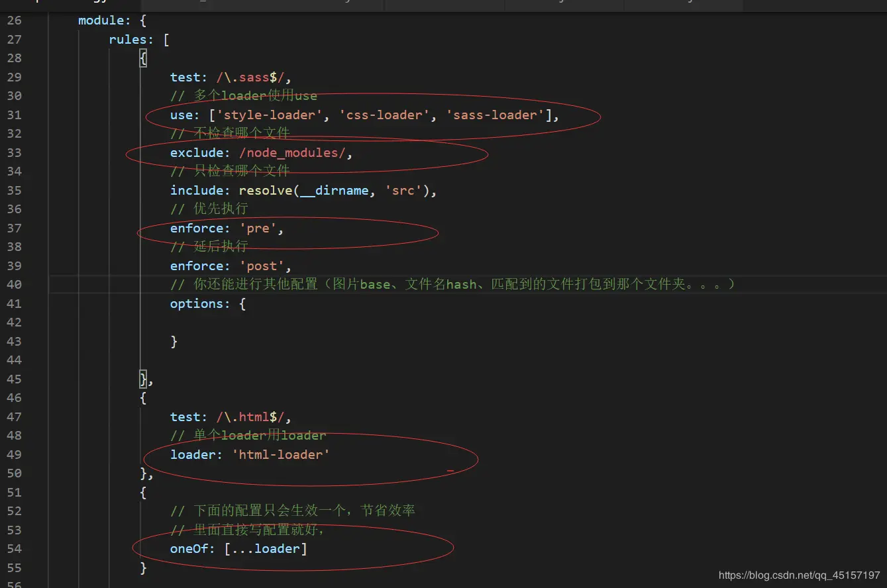
Task: Click the "exclude" property name
Action: tap(197, 153)
